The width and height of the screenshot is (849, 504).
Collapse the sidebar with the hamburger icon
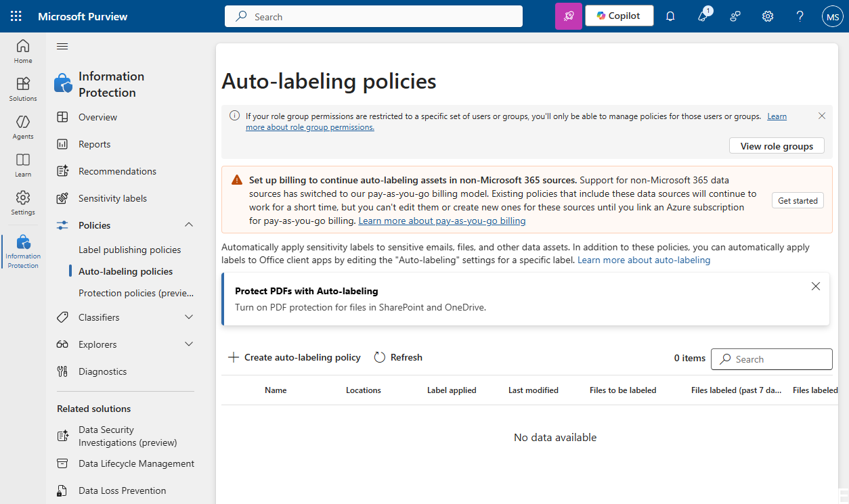(62, 46)
